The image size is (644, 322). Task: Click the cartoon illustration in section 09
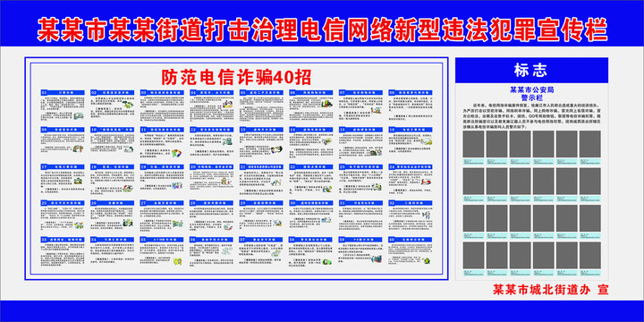pos(79,148)
